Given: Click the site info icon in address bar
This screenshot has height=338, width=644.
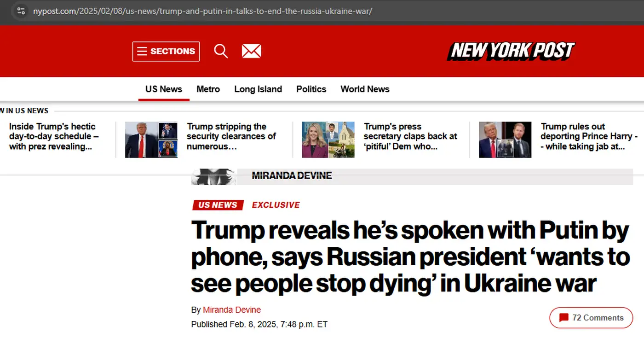Looking at the screenshot, I should coord(21,11).
